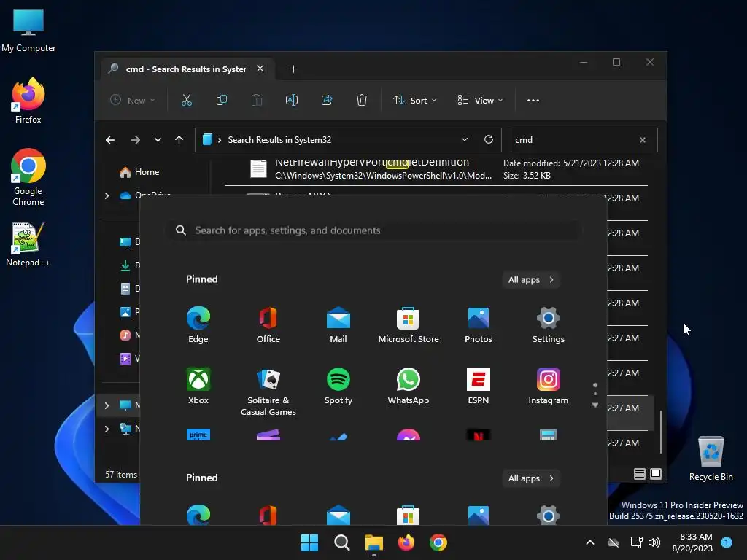Open date and time in taskbar
This screenshot has width=747, height=560.
pyautogui.click(x=692, y=542)
